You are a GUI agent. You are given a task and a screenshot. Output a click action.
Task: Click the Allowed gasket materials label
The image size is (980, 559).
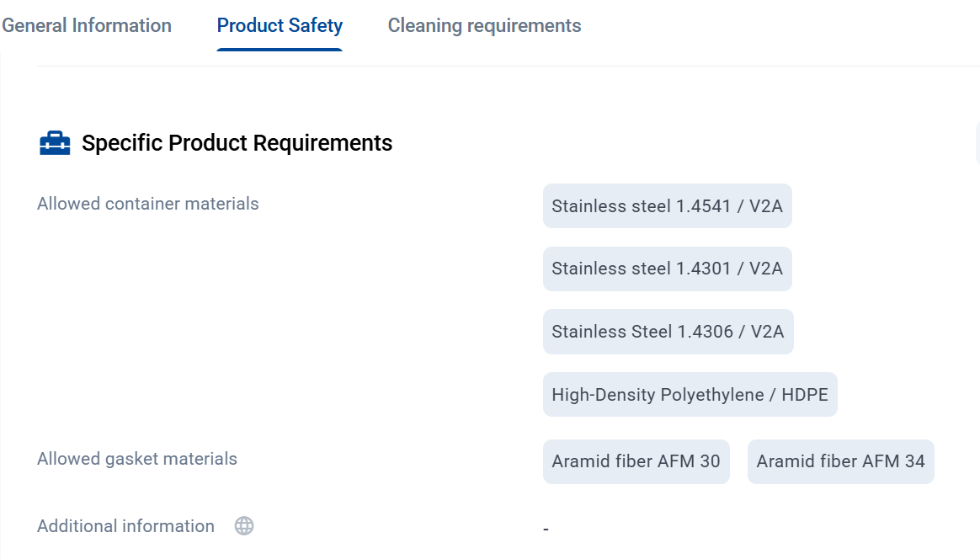click(137, 459)
